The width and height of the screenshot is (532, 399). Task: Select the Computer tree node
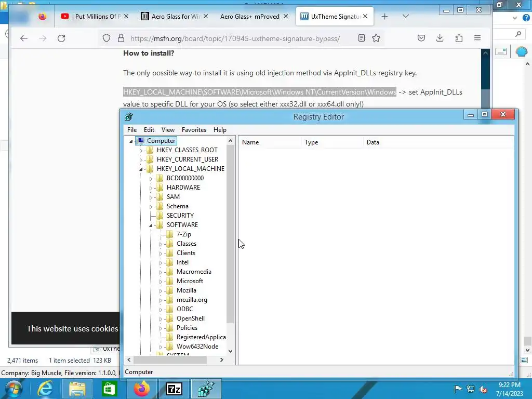(161, 141)
